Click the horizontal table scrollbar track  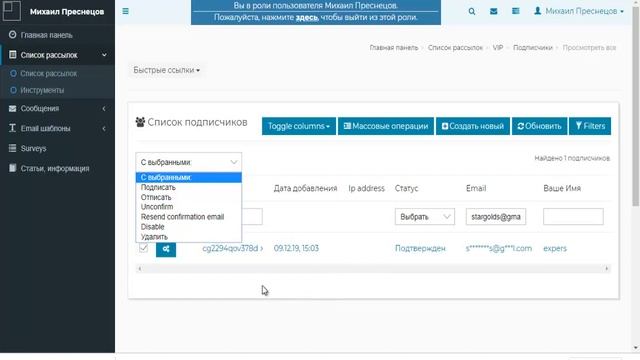pos(373,269)
